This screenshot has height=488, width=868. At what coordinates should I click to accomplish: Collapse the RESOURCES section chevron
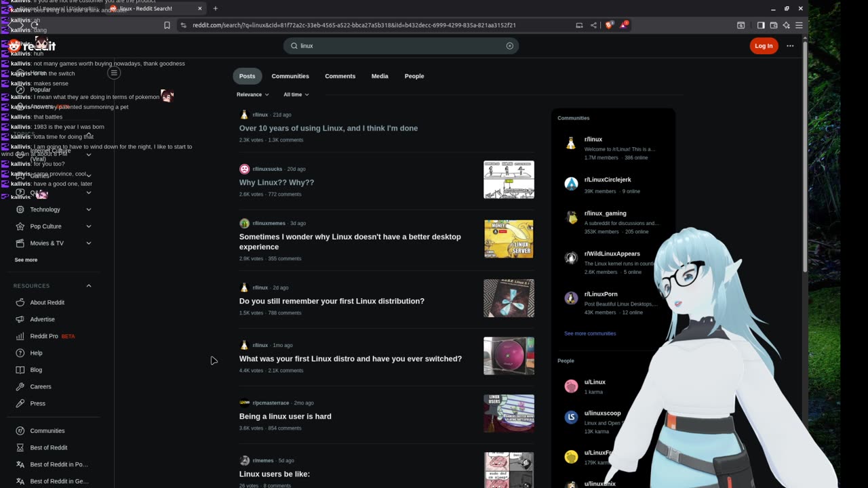coord(89,286)
